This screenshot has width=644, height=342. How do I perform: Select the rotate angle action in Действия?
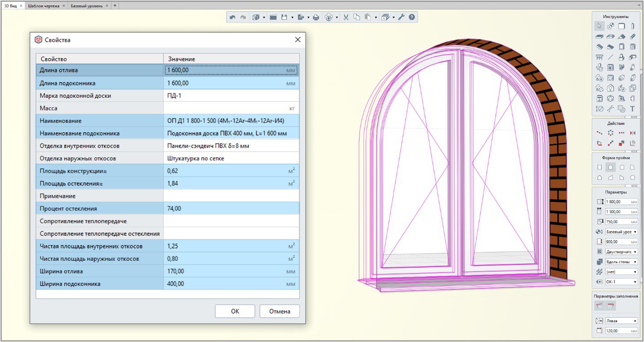click(x=599, y=143)
